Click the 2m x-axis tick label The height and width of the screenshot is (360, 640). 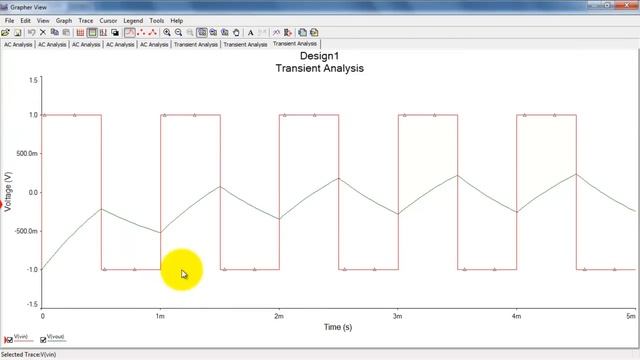pyautogui.click(x=279, y=316)
